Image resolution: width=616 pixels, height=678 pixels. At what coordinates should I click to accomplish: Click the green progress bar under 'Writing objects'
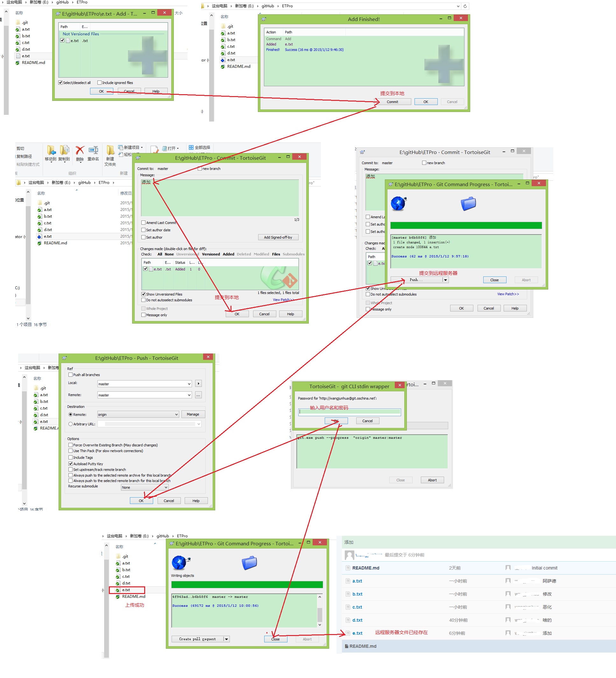[x=247, y=584]
